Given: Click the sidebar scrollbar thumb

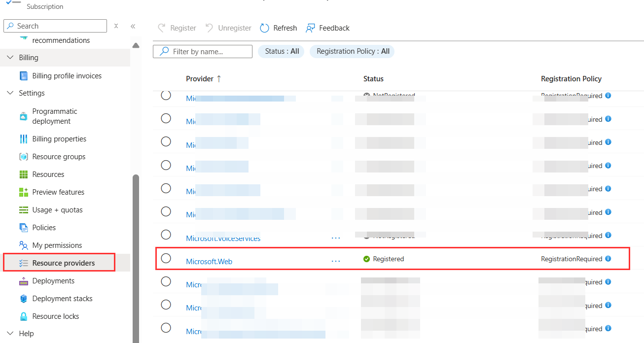Looking at the screenshot, I should [x=136, y=259].
